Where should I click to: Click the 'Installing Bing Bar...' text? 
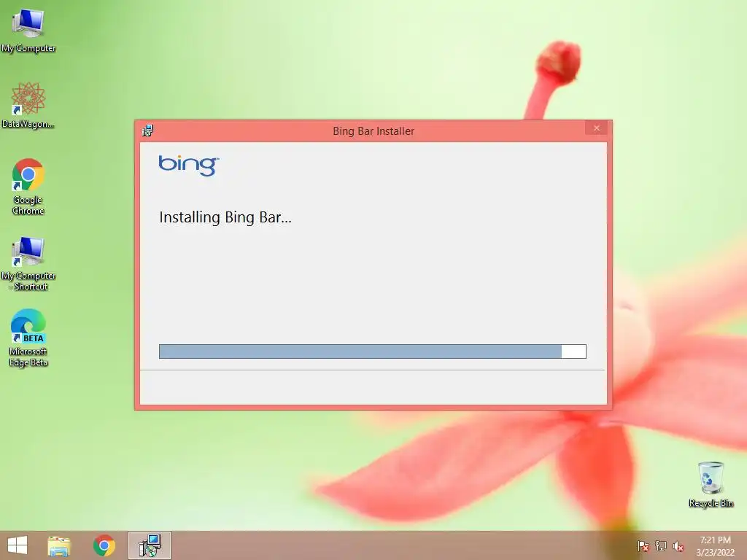click(225, 217)
